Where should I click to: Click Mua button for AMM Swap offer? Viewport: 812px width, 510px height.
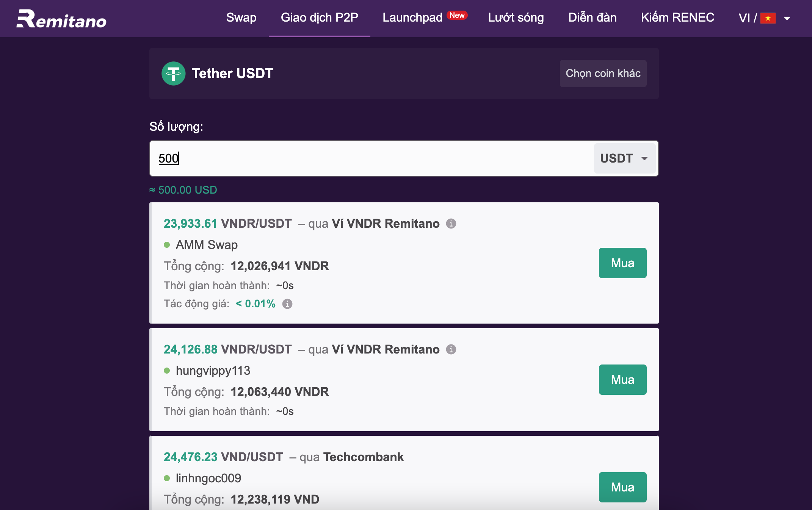coord(623,263)
